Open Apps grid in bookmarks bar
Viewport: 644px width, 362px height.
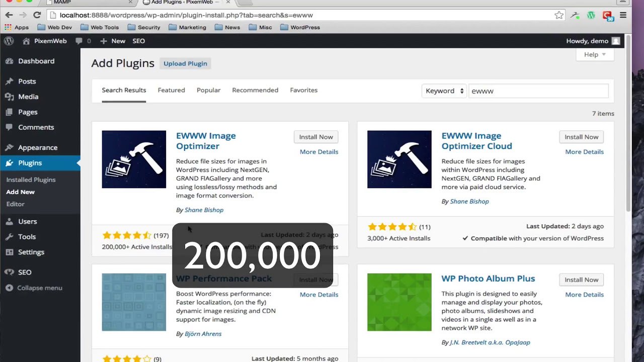(x=17, y=27)
